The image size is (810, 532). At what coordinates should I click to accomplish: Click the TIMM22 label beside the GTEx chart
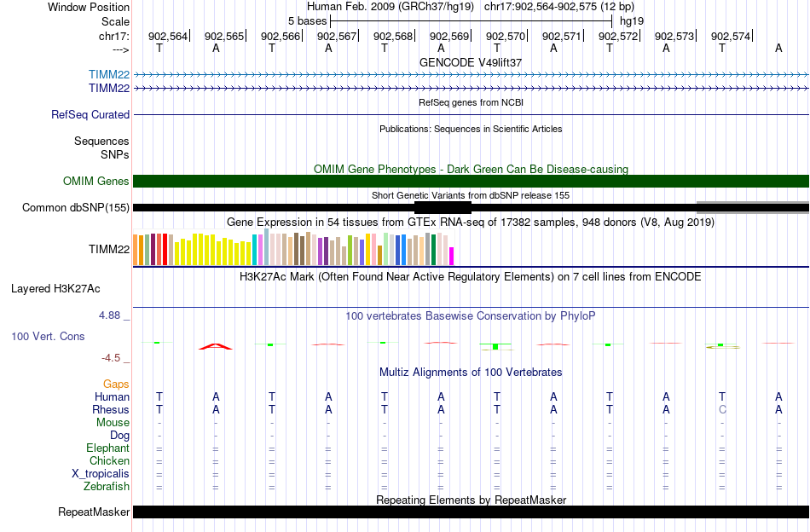[109, 250]
